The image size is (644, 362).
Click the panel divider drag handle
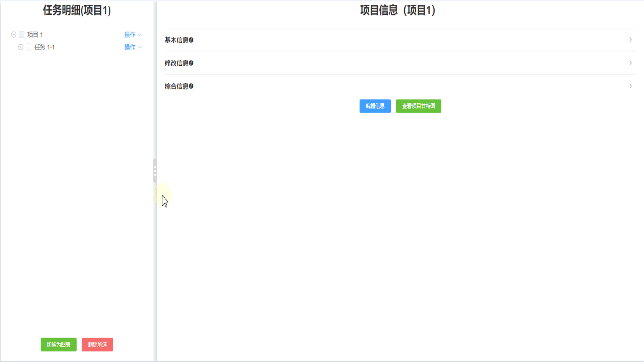(x=155, y=170)
